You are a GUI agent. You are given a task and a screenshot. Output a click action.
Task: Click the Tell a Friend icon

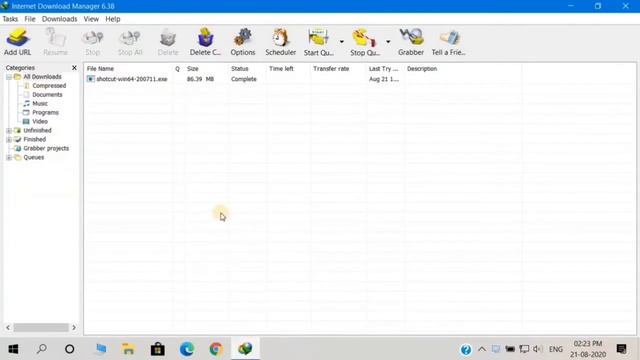pos(449,42)
